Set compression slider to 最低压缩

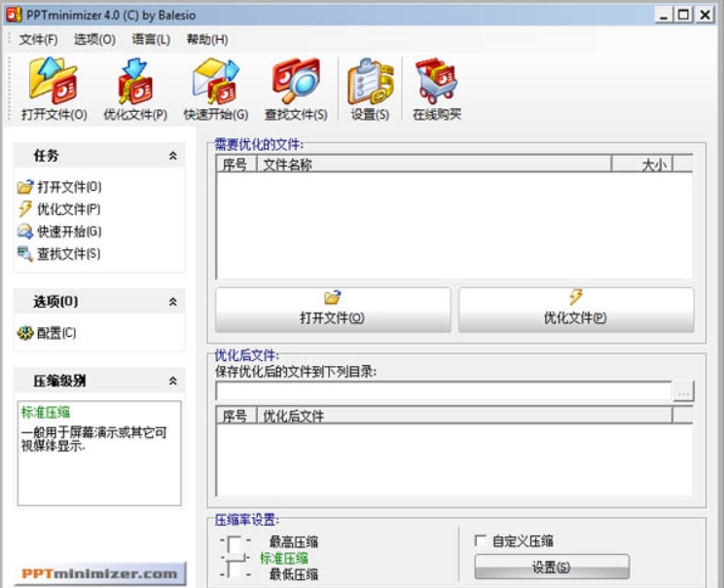tap(294, 574)
